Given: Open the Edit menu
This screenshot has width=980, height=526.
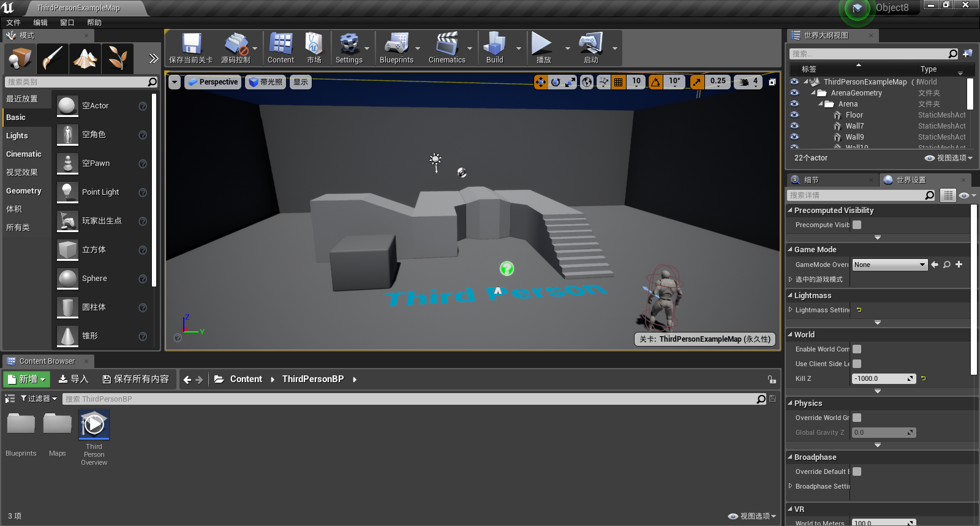Looking at the screenshot, I should click(x=40, y=23).
